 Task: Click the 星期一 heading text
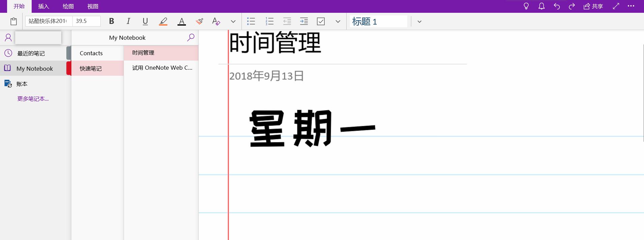point(312,129)
